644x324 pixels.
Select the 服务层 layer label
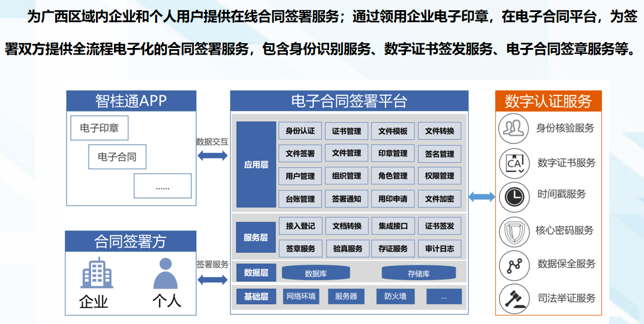coord(255,237)
